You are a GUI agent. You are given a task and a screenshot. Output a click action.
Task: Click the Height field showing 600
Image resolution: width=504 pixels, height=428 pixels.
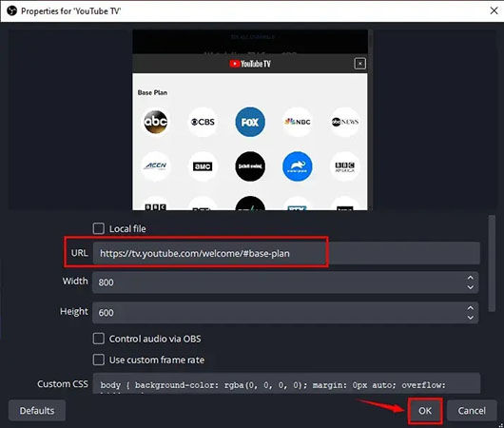[x=285, y=313]
